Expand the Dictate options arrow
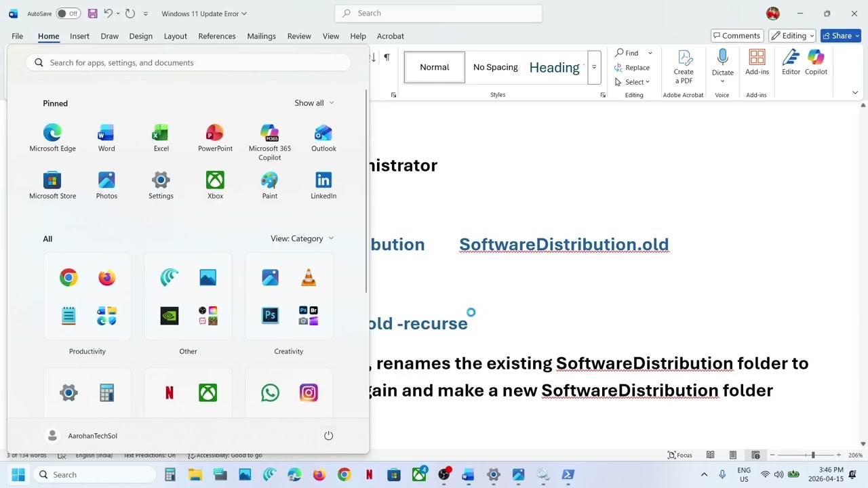The image size is (868, 488). point(722,81)
